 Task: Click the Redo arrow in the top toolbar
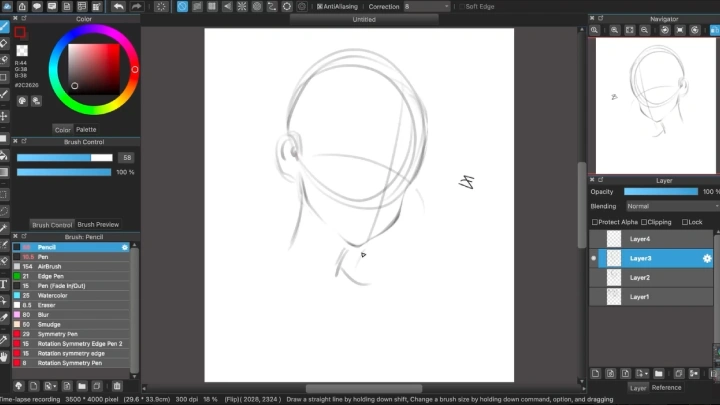(136, 6)
